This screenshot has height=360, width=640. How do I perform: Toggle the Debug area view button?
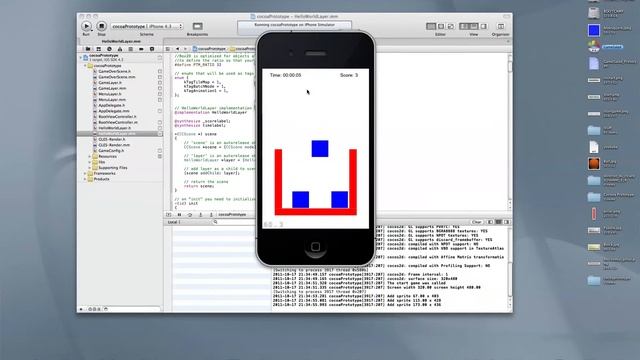pyautogui.click(x=473, y=26)
